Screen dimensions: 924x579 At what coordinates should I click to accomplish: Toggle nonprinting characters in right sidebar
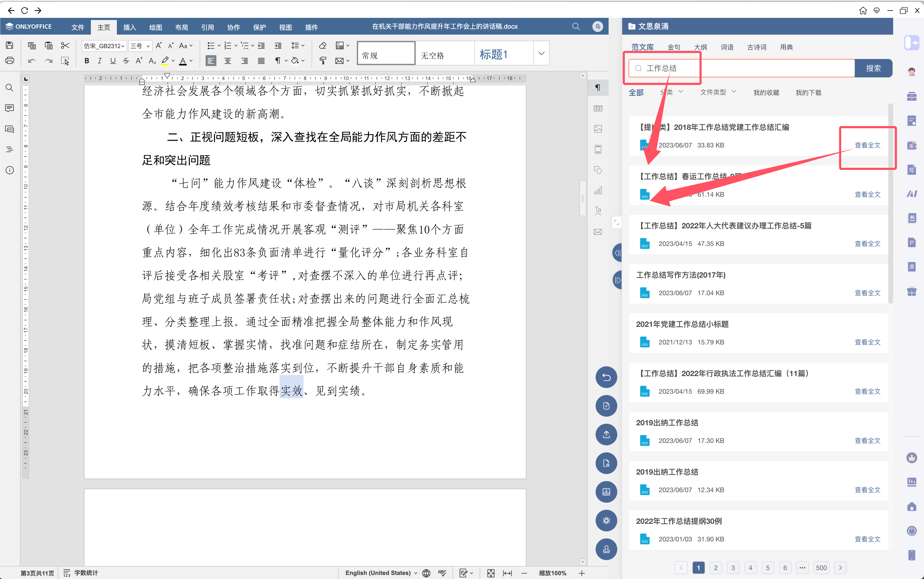click(598, 88)
